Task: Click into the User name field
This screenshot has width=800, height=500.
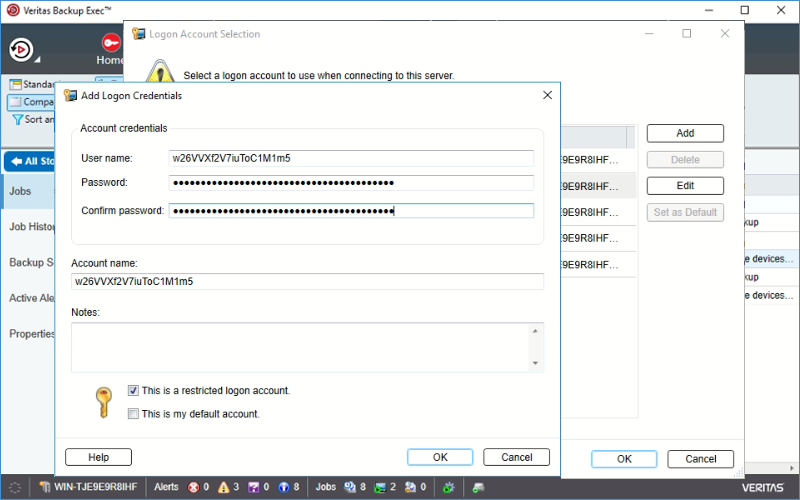Action: (351, 158)
